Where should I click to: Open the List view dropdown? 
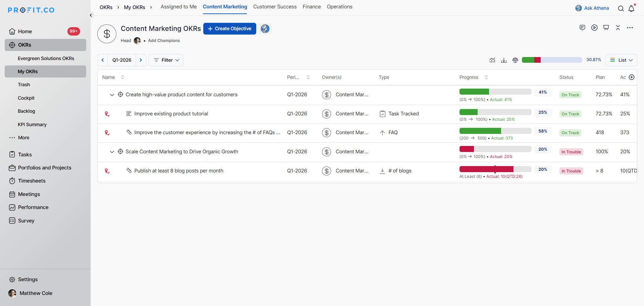click(x=621, y=60)
